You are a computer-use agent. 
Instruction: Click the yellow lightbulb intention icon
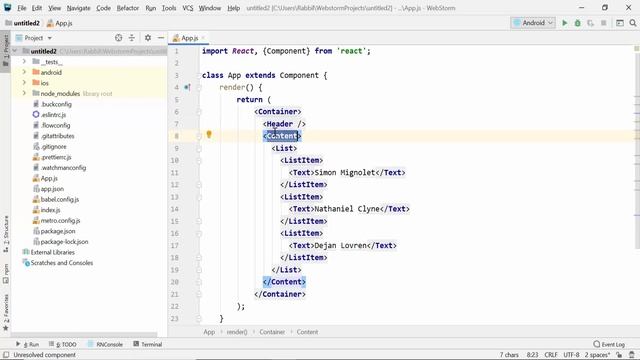click(209, 134)
